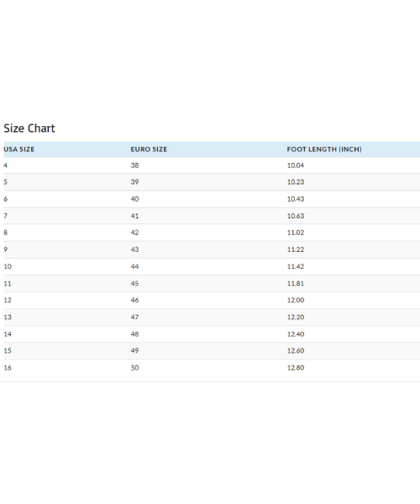Click USA size 5 cell
The image size is (420, 504).
6,182
